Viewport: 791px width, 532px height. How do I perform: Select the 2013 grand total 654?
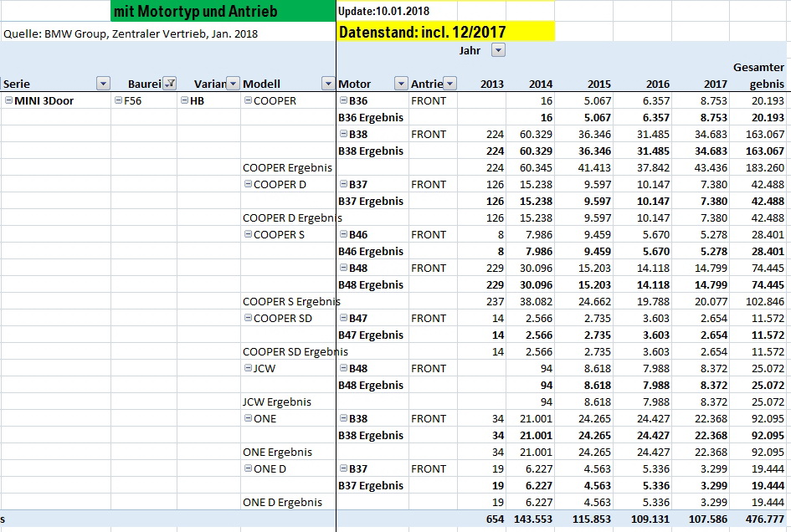(495, 519)
